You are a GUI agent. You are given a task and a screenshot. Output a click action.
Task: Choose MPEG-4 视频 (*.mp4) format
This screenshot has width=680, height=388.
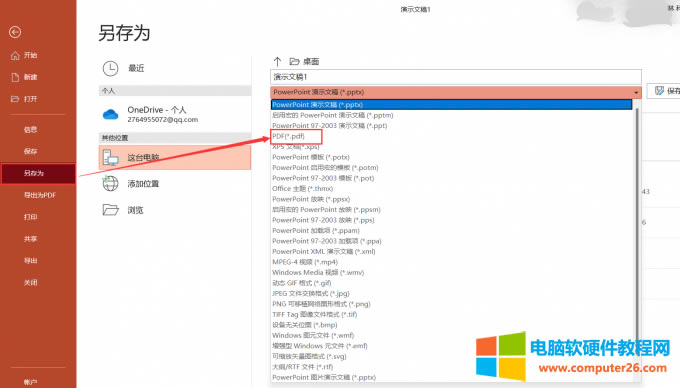(x=305, y=262)
